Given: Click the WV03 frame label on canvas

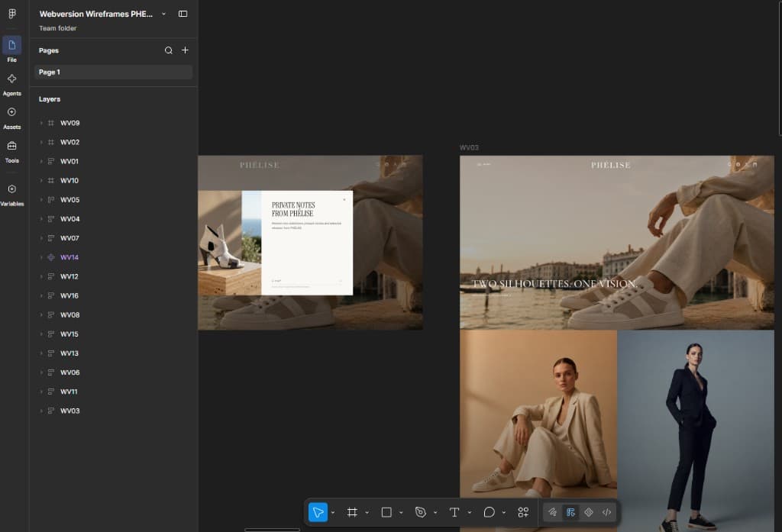Looking at the screenshot, I should coord(469,147).
